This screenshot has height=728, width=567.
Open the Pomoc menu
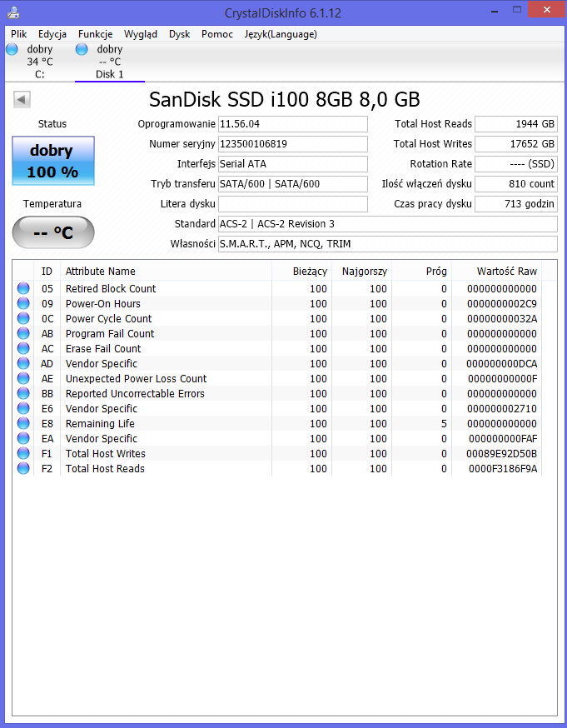(217, 34)
